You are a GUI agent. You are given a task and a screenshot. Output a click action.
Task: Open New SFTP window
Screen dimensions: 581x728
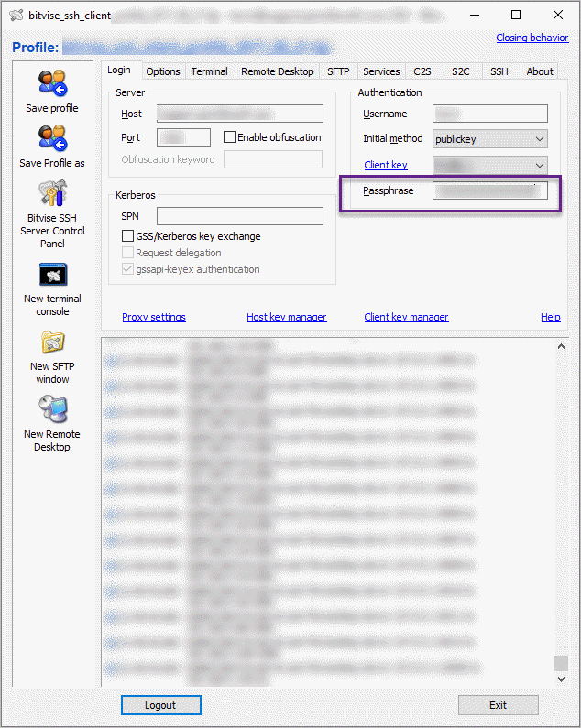click(x=51, y=342)
